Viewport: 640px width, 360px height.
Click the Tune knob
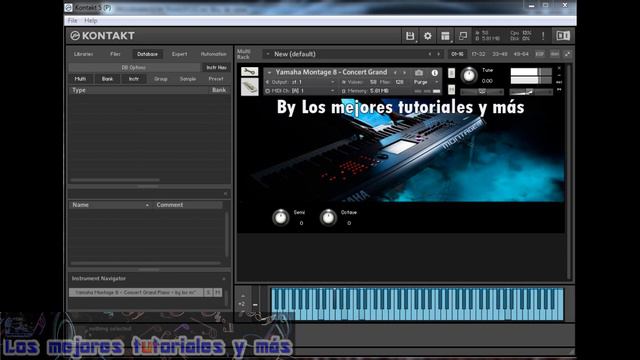coord(469,75)
